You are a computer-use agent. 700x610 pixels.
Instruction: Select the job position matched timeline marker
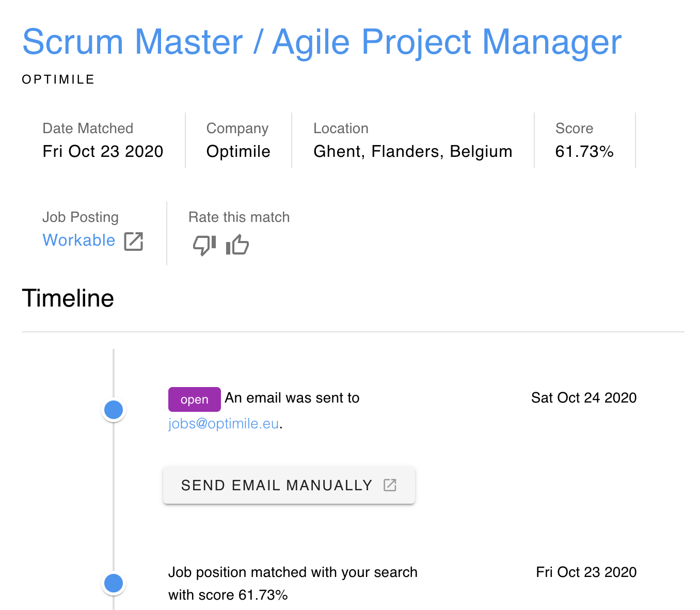point(114,583)
